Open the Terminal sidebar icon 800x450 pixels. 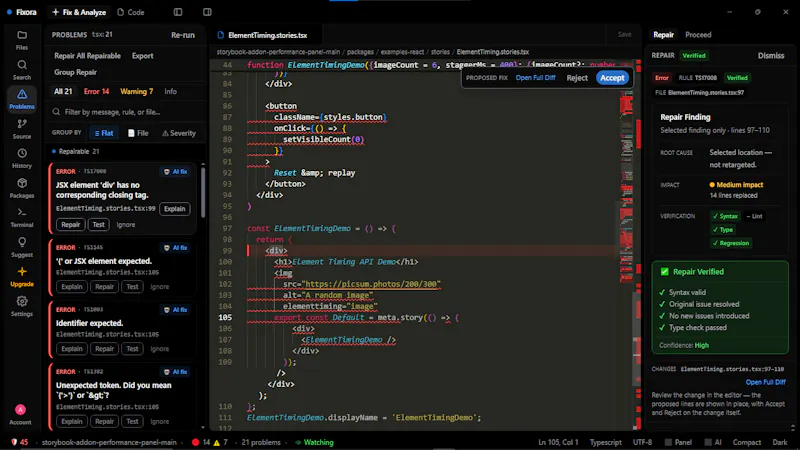(x=21, y=217)
